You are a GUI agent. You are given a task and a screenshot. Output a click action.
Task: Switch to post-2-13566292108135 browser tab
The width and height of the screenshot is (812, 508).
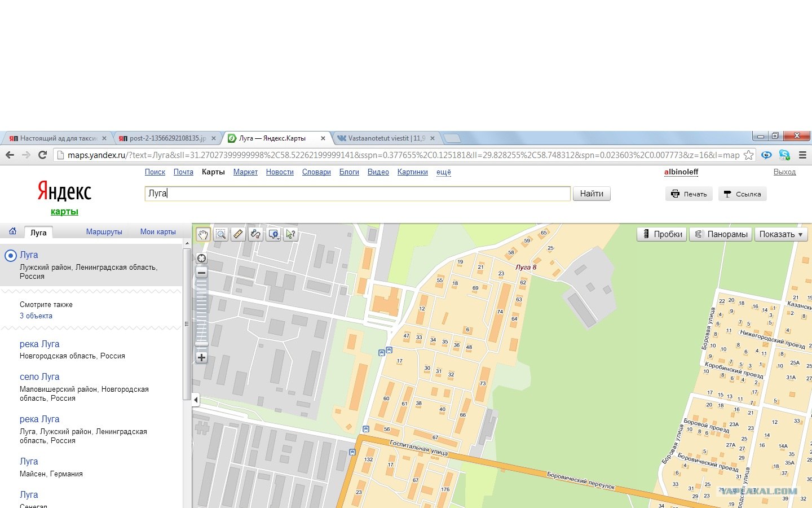167,138
